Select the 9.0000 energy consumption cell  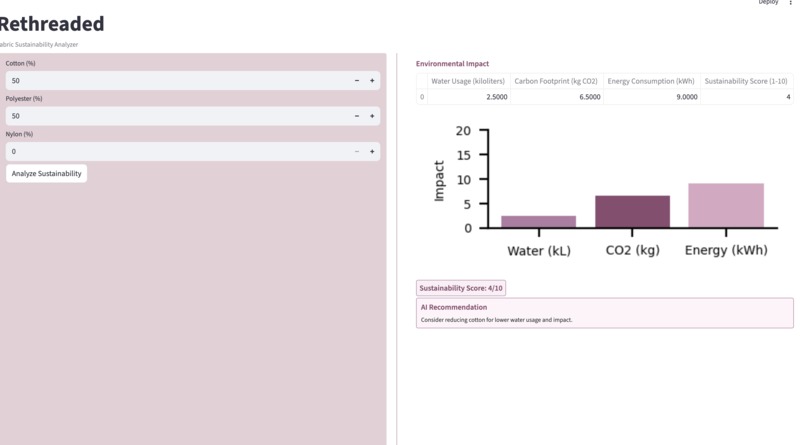click(651, 97)
